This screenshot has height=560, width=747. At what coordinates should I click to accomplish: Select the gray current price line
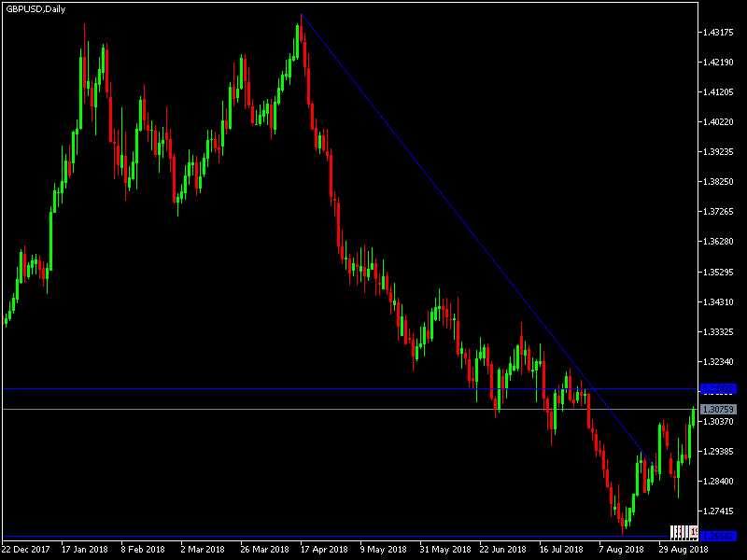(350, 409)
